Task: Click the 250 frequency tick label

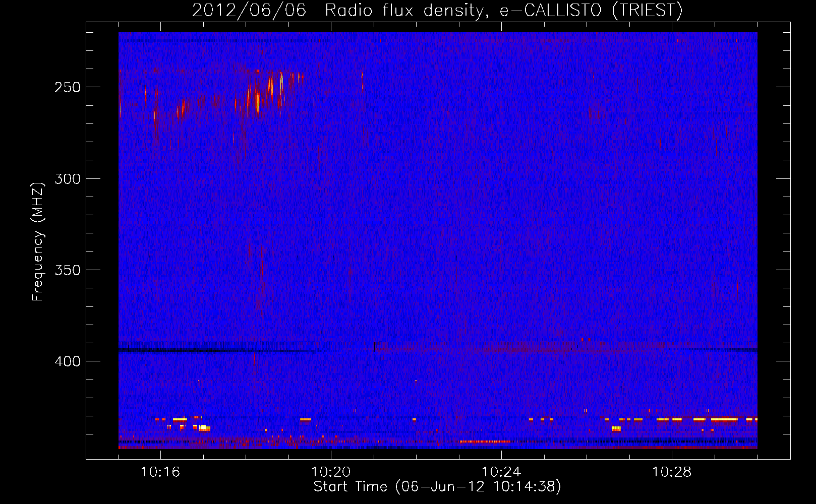Action: coord(68,87)
